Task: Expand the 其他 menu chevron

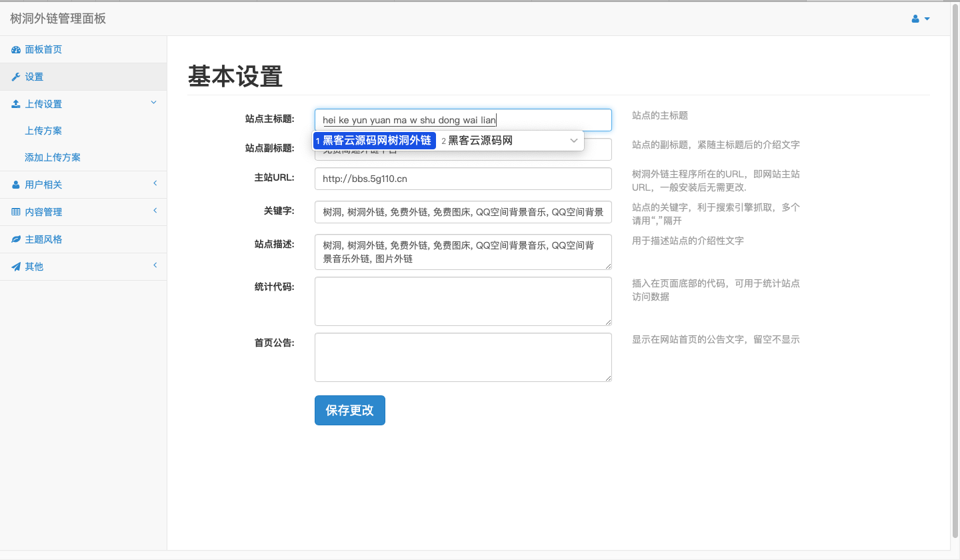Action: (x=155, y=265)
